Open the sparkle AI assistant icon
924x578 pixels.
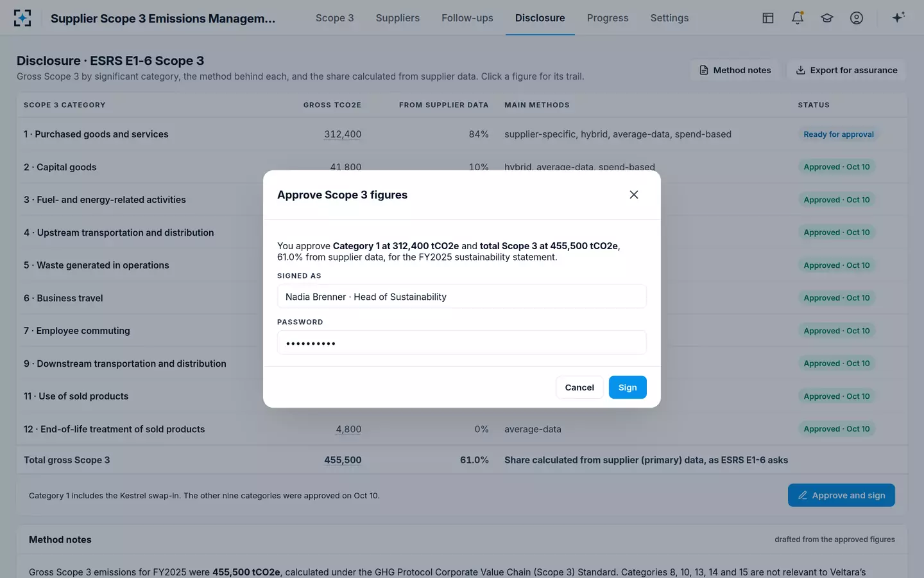tap(898, 17)
